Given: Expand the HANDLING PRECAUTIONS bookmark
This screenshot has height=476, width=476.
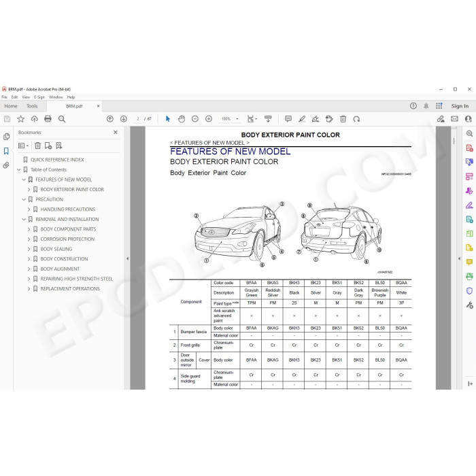Looking at the screenshot, I should [29, 209].
